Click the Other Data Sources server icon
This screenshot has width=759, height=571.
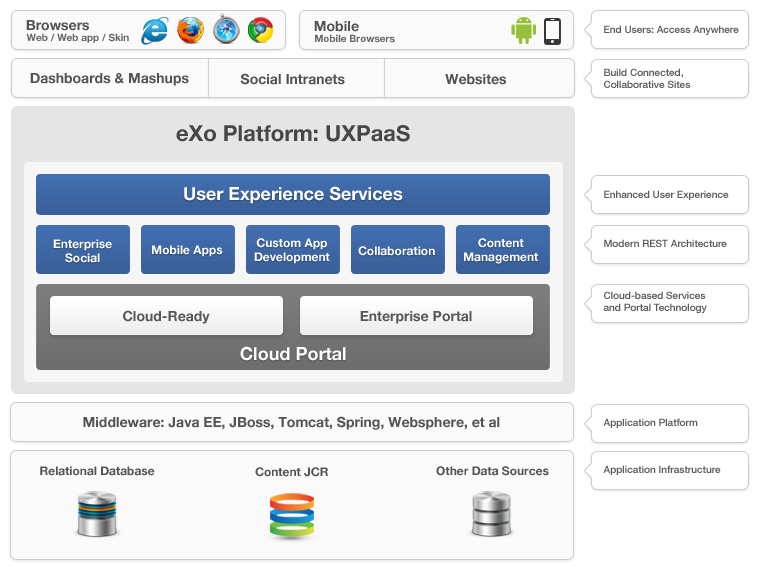tap(491, 514)
